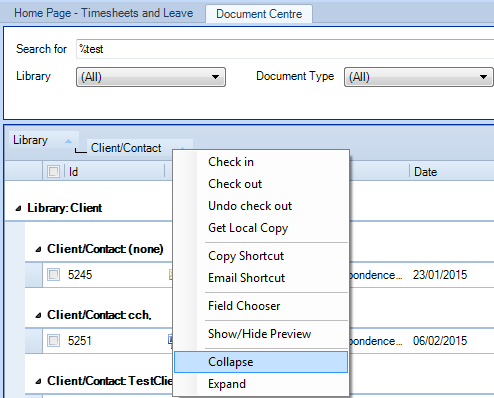Collapse the Client/Contact: (none) group

(x=38, y=249)
